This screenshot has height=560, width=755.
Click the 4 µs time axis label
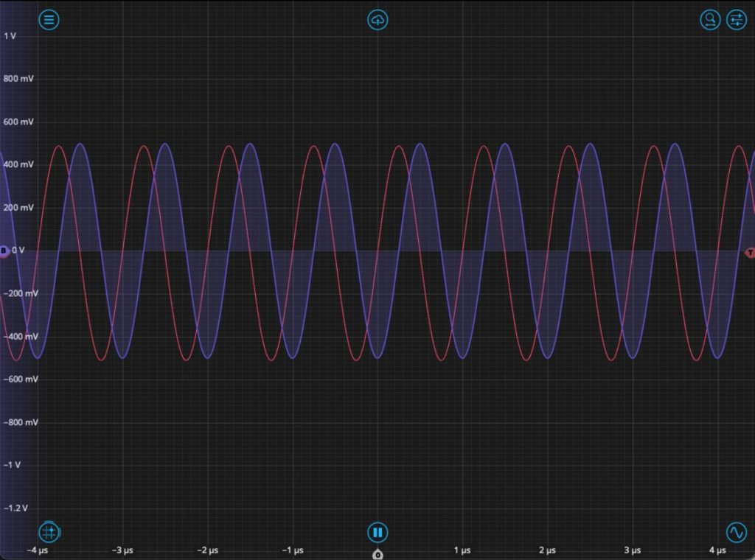[x=717, y=550]
